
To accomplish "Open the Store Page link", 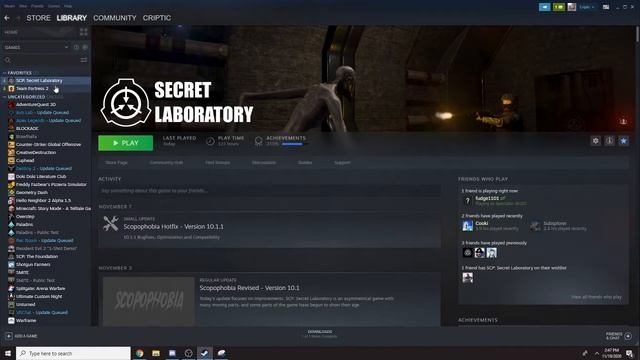I will click(116, 162).
